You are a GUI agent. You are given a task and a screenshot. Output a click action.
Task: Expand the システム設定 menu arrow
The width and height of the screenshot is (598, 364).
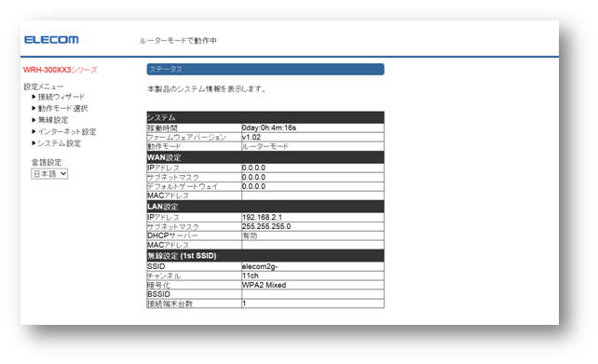point(34,143)
